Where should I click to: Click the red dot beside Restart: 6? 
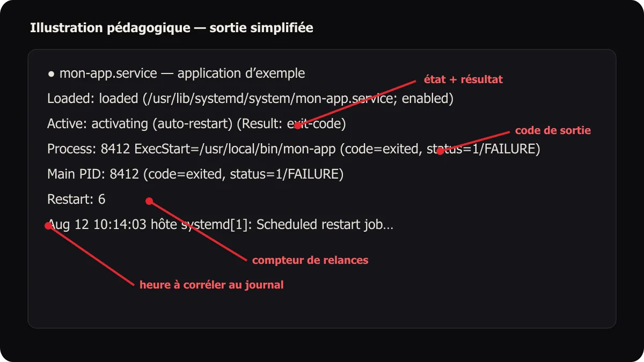tap(150, 202)
